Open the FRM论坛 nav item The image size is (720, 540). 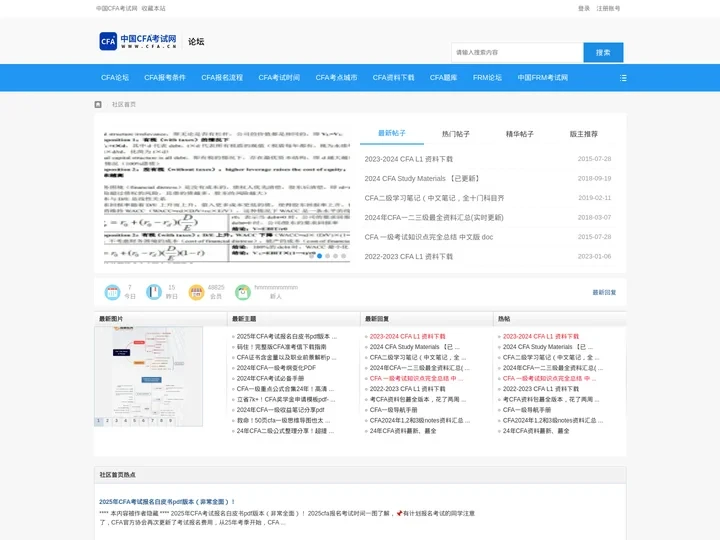tap(487, 78)
